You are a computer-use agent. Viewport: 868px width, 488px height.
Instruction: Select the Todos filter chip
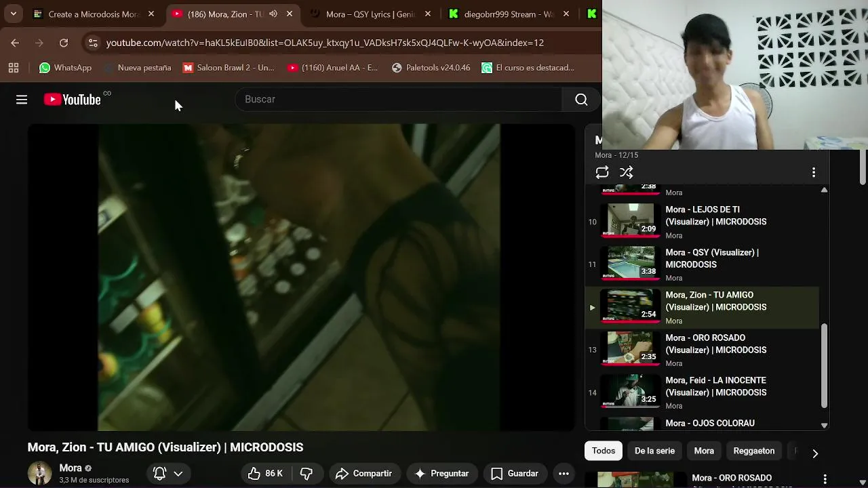pos(604,451)
